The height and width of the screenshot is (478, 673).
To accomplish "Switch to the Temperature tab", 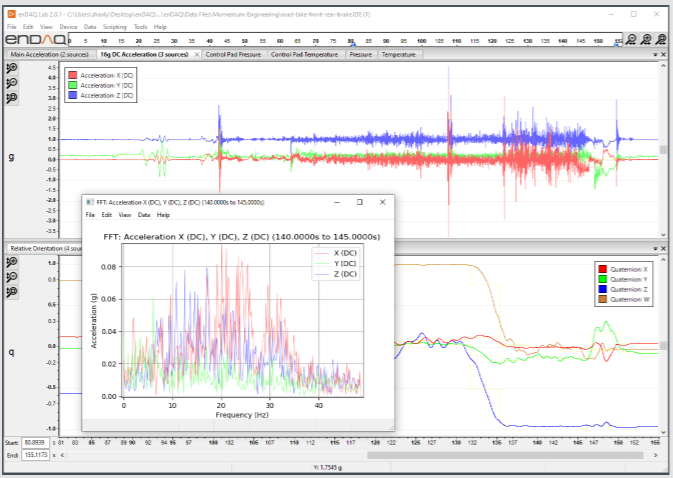I will coord(398,54).
